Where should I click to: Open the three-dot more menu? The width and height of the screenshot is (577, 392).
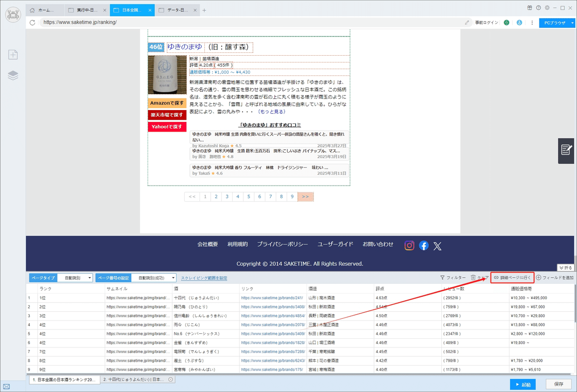click(532, 22)
